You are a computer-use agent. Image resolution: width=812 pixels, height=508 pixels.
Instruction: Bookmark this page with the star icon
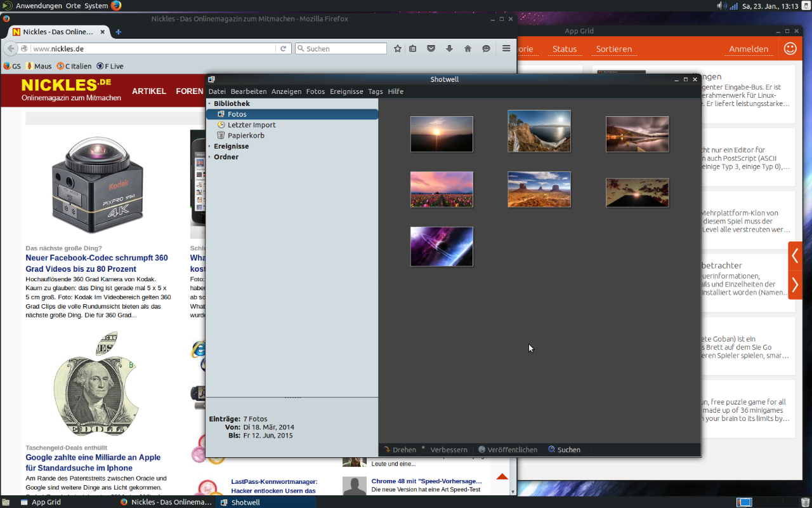pyautogui.click(x=398, y=48)
